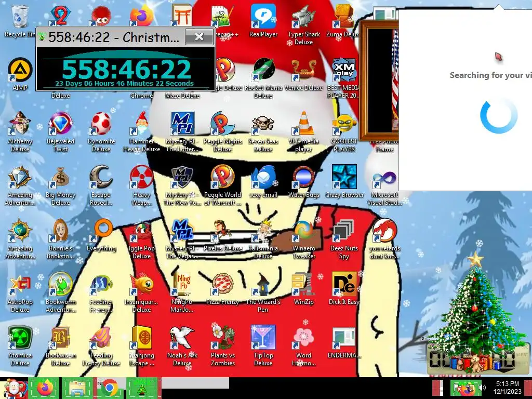Launch Microsoft Visual Studio shortcut

pos(384,177)
